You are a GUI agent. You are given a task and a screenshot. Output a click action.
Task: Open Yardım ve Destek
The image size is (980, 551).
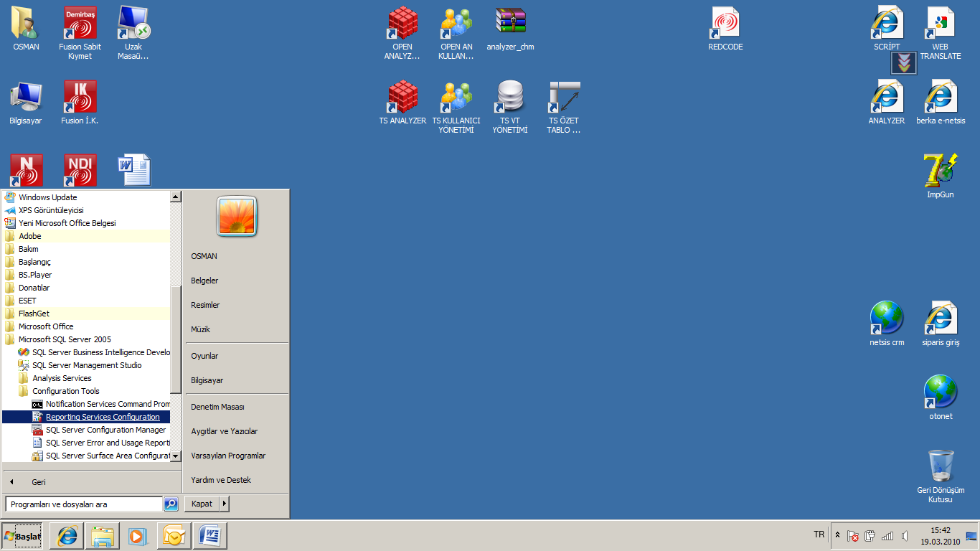[237, 480]
